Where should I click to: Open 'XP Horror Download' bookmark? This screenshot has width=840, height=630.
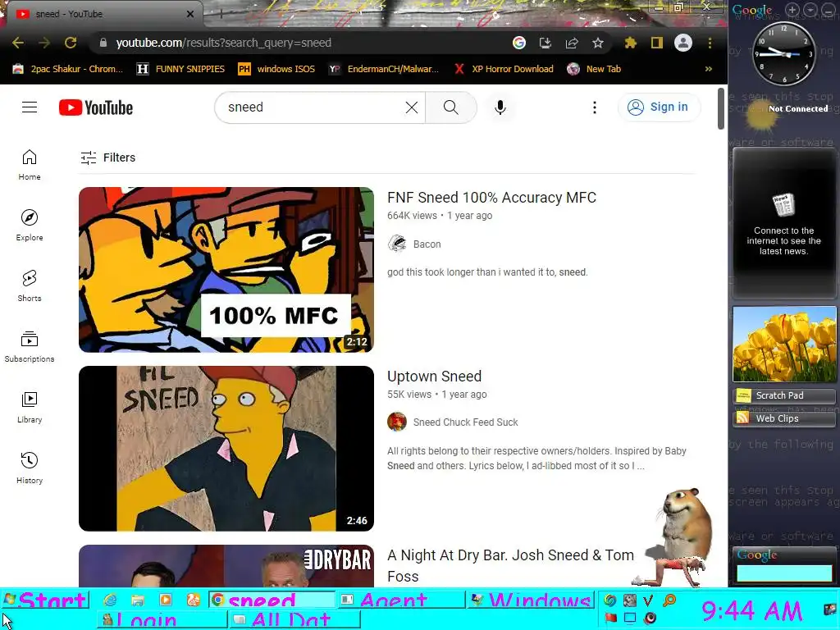503,69
